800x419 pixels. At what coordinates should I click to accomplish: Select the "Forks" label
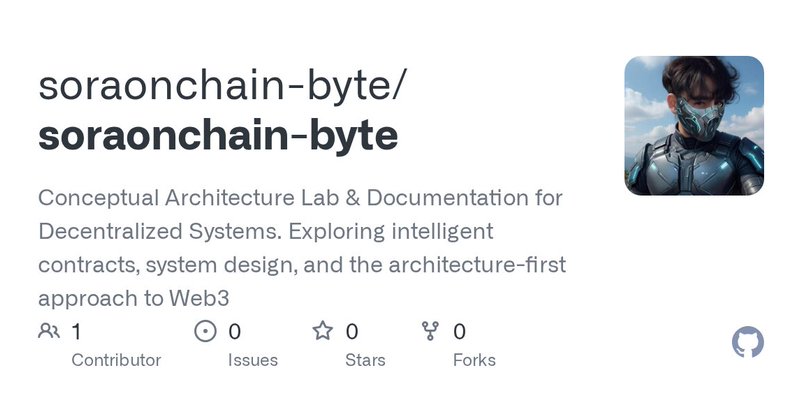474,360
